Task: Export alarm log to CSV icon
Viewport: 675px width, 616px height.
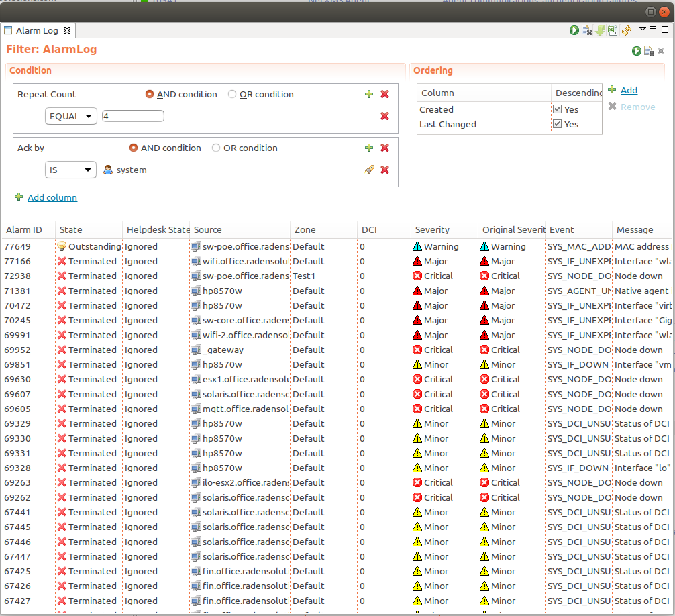Action: (613, 30)
